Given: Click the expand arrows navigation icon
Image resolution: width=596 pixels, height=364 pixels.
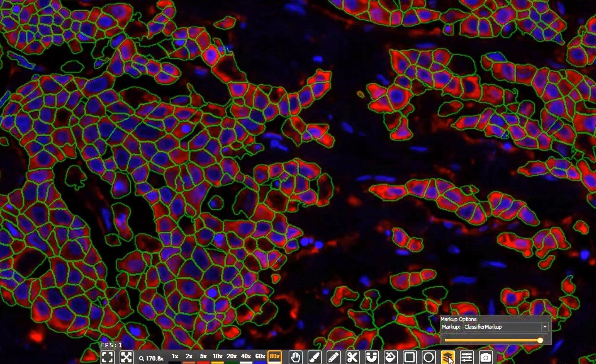Looking at the screenshot, I should point(127,357).
